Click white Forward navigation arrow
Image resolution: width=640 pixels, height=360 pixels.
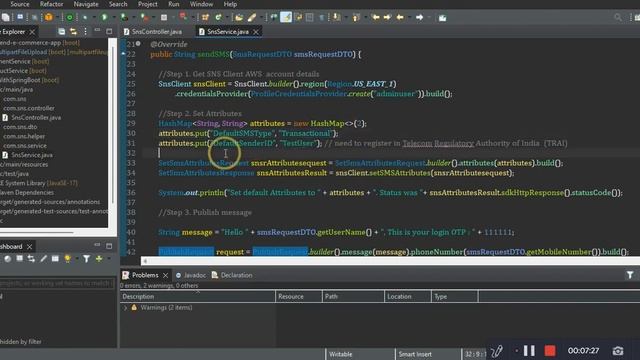click(x=419, y=17)
